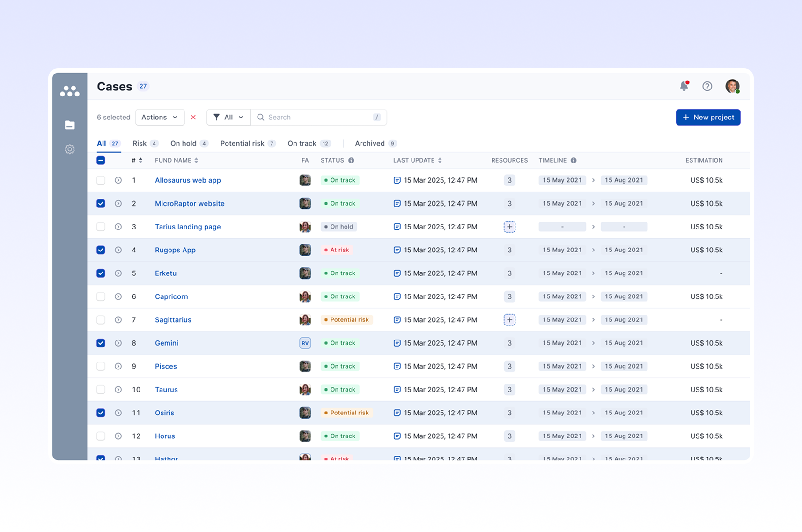Expand the All filter dropdown
Screen dimensions: 802x532
(x=228, y=118)
